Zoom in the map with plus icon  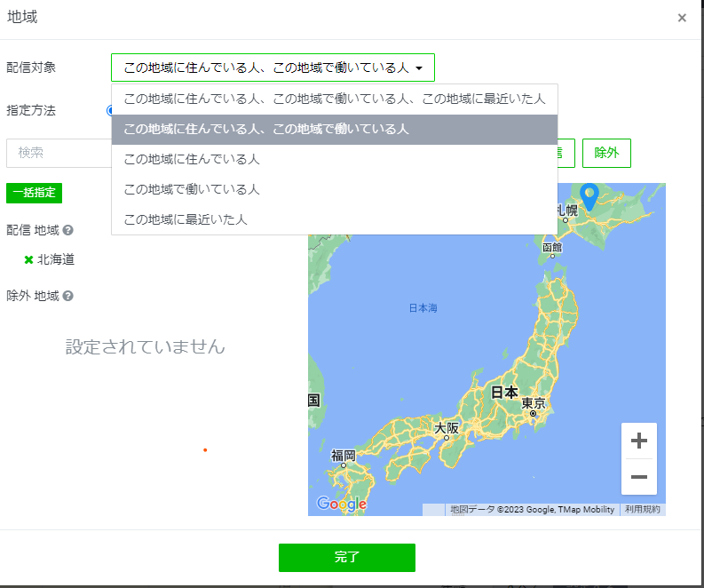(639, 441)
